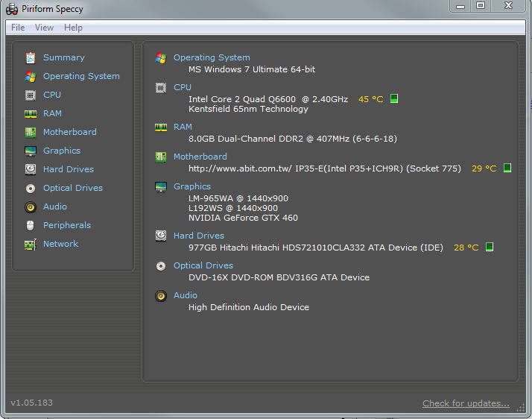Click the window resize grip in bottom corner
Screen dimensions: 532x419
click(x=521, y=408)
